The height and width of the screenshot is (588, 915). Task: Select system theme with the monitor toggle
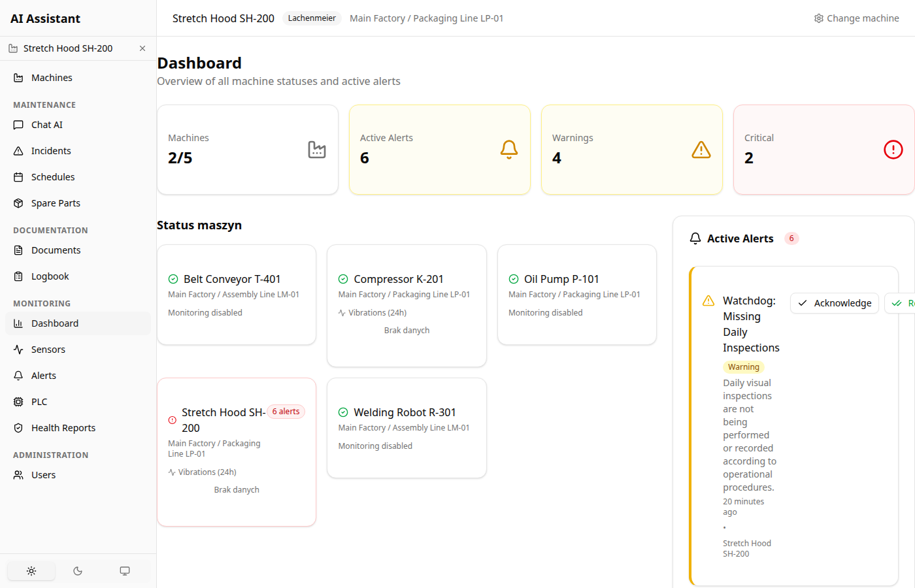tap(125, 570)
